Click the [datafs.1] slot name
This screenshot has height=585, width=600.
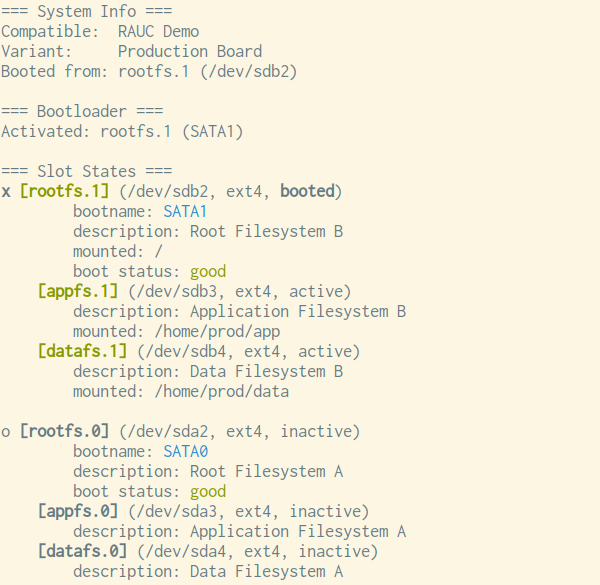tap(82, 351)
